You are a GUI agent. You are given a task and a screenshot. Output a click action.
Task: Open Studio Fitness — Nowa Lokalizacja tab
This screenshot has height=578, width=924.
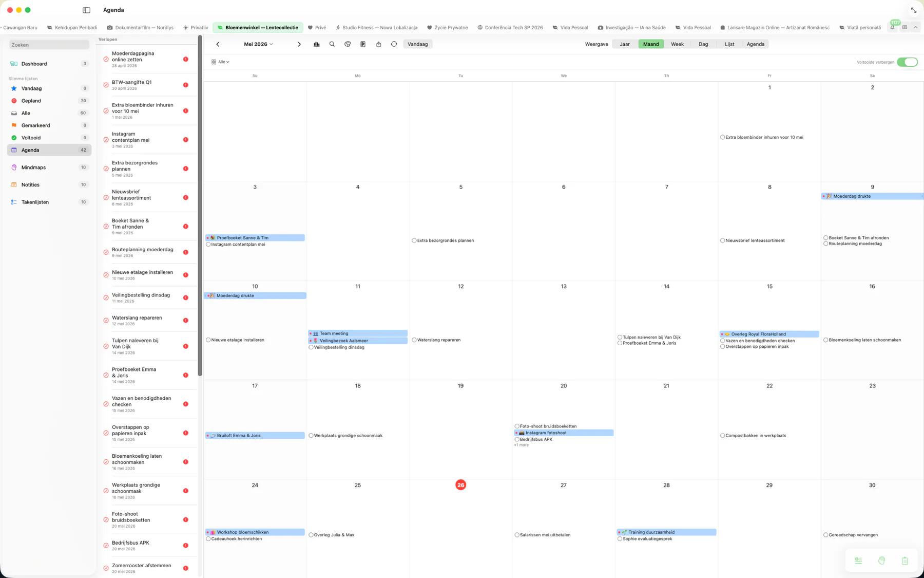pyautogui.click(x=376, y=28)
